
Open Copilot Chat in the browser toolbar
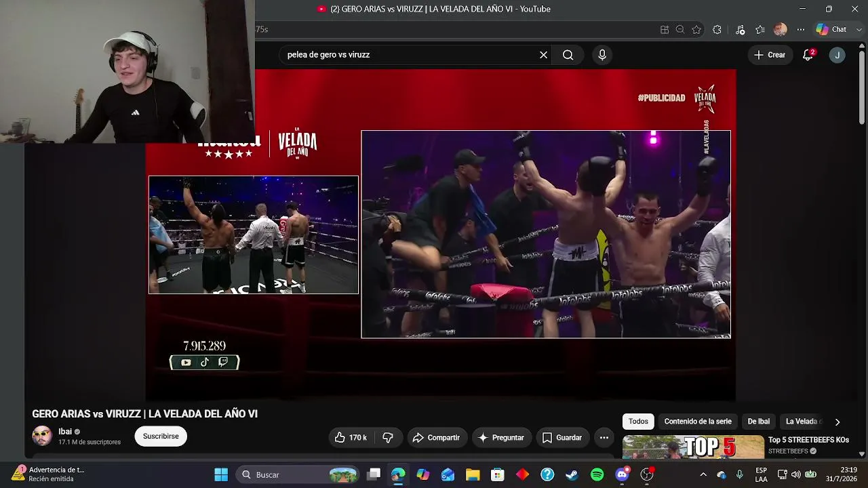[x=831, y=30]
